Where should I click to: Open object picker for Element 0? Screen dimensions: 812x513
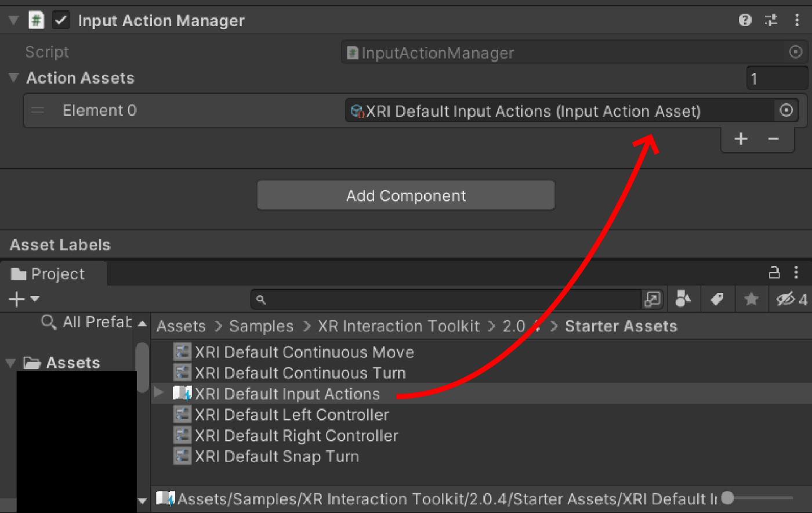(786, 110)
